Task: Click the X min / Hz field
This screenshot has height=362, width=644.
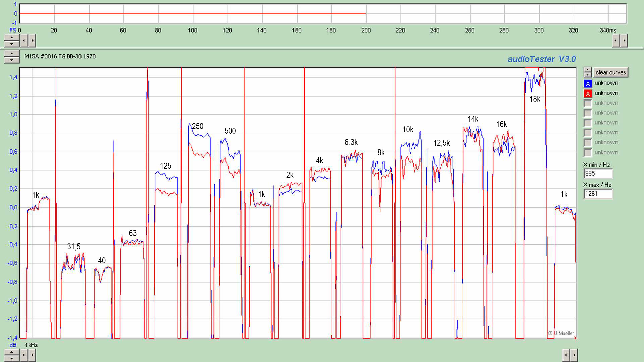Action: tap(598, 174)
